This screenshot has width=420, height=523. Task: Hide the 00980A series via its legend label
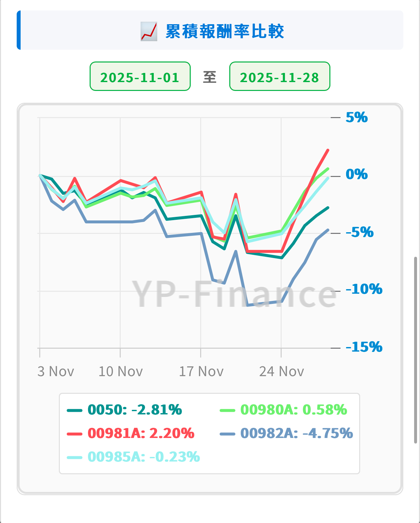pyautogui.click(x=293, y=410)
